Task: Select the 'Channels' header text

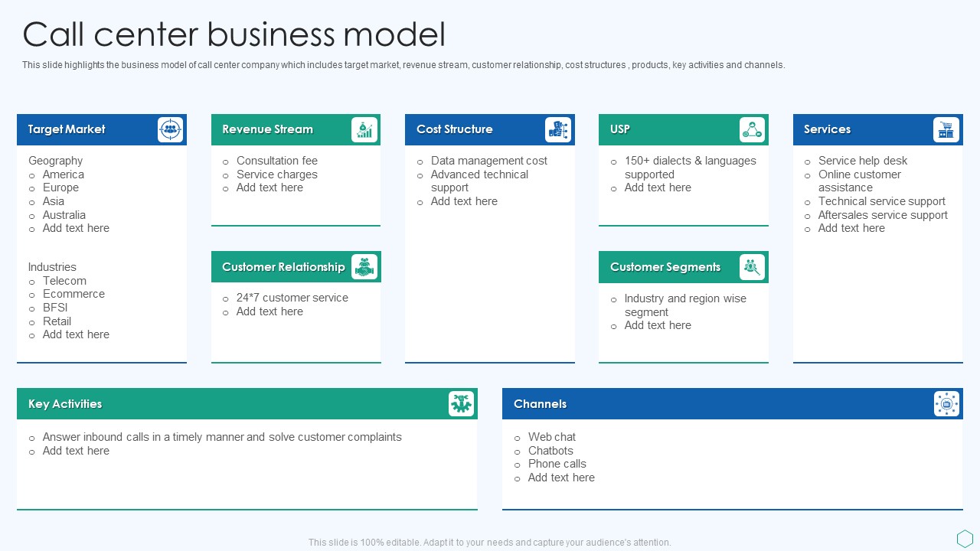Action: tap(540, 404)
